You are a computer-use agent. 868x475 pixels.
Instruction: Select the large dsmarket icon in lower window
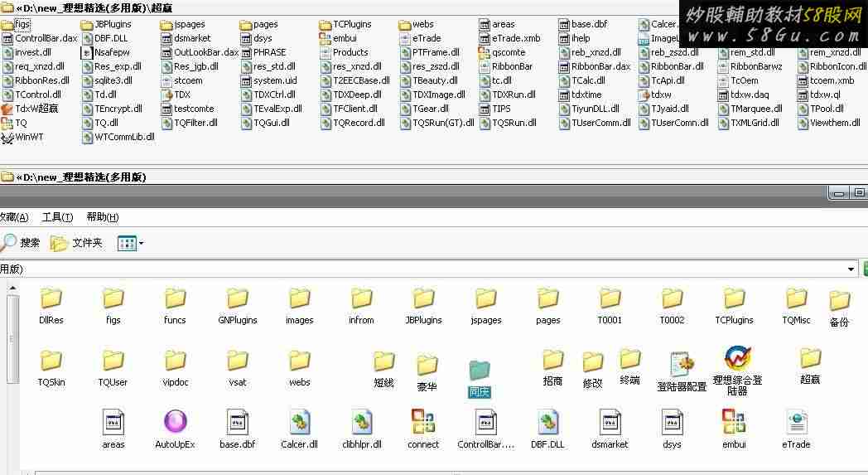click(610, 429)
